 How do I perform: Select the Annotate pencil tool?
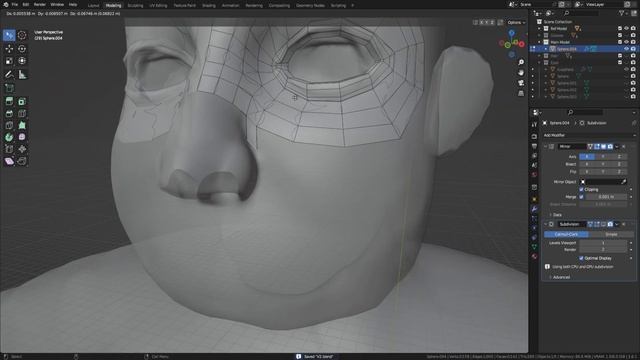pos(9,74)
